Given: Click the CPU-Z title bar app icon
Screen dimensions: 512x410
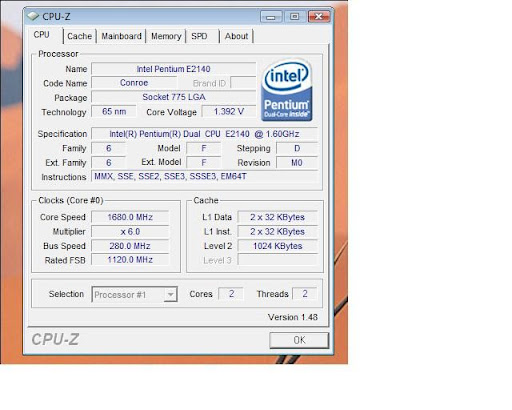Looking at the screenshot, I should [33, 16].
